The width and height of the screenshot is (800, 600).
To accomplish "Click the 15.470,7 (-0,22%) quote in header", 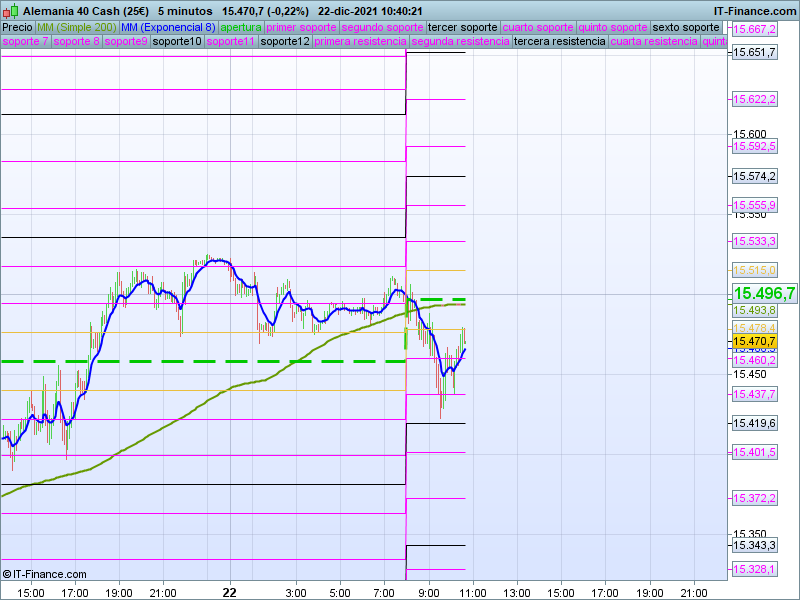I will (265, 11).
